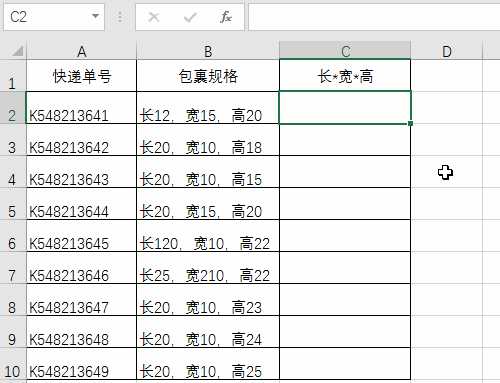Select column C header
500x383 pixels.
click(x=345, y=50)
